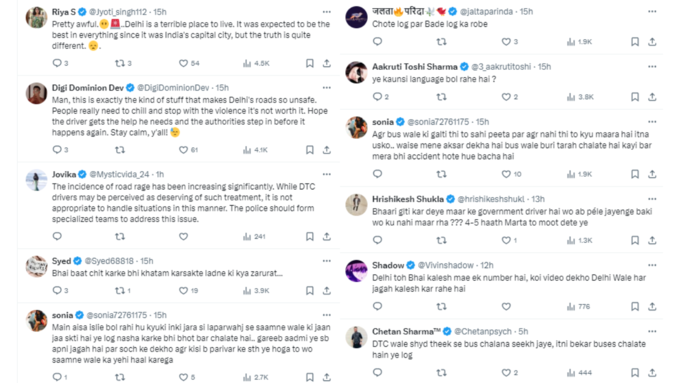Viewport: 680px width, 383px height.
Task: Like the @jaltaparinda Chote log tweet
Action: [506, 42]
